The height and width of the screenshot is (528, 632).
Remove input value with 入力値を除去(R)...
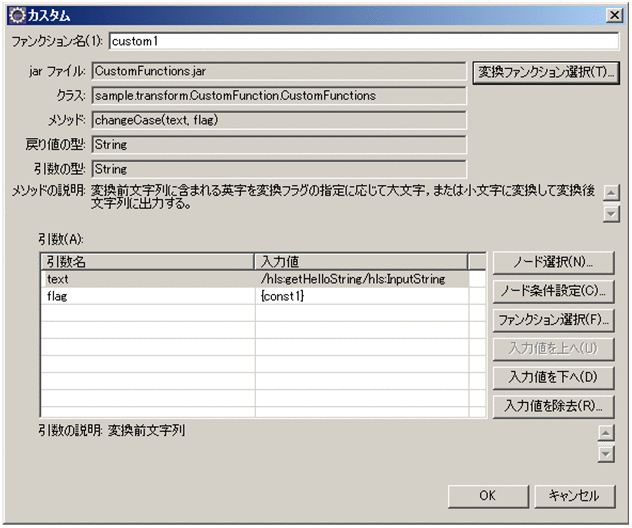coord(553,406)
